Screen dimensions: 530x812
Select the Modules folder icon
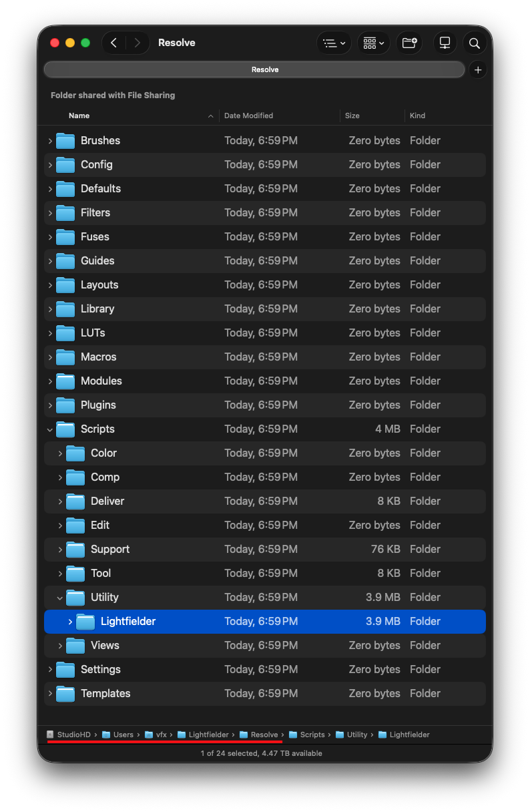tap(65, 381)
